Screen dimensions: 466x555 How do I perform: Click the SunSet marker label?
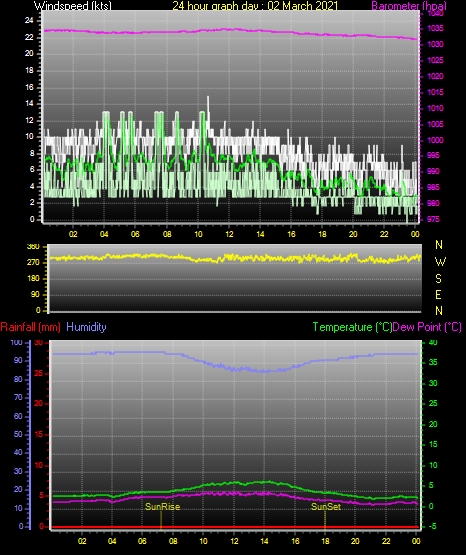tap(326, 507)
